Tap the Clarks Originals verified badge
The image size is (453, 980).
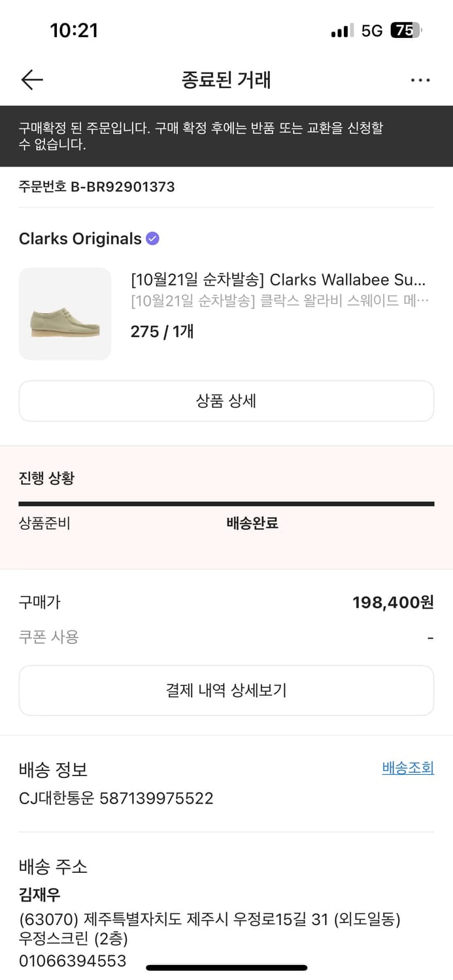[151, 238]
